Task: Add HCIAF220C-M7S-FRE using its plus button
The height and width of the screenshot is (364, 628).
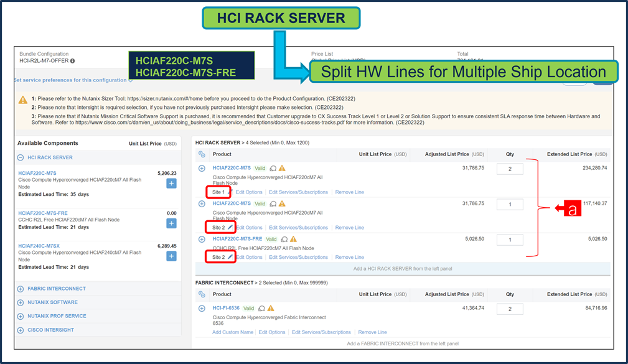Action: click(x=171, y=223)
